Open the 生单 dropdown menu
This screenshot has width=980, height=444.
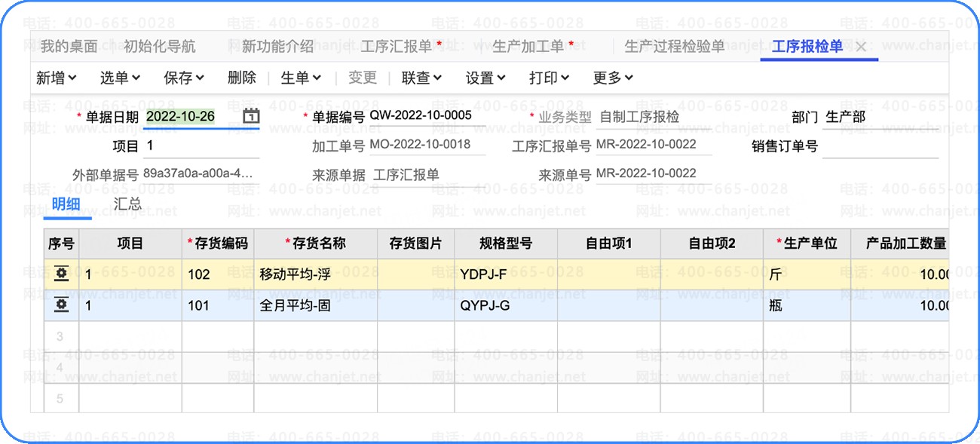coord(301,78)
